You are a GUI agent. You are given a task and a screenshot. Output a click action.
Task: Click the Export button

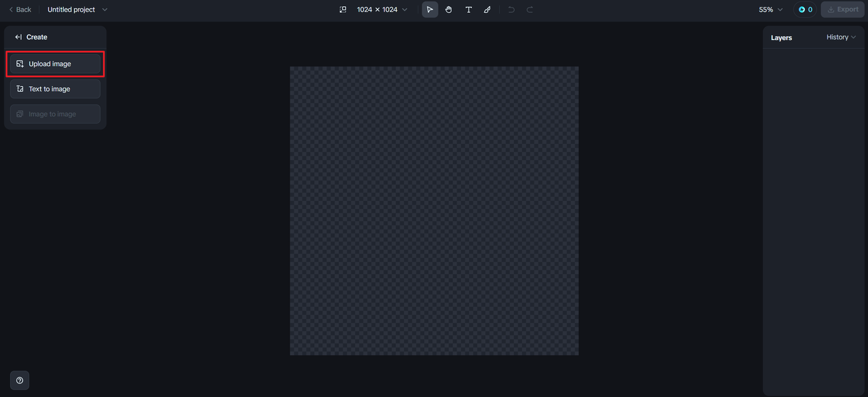(x=843, y=10)
